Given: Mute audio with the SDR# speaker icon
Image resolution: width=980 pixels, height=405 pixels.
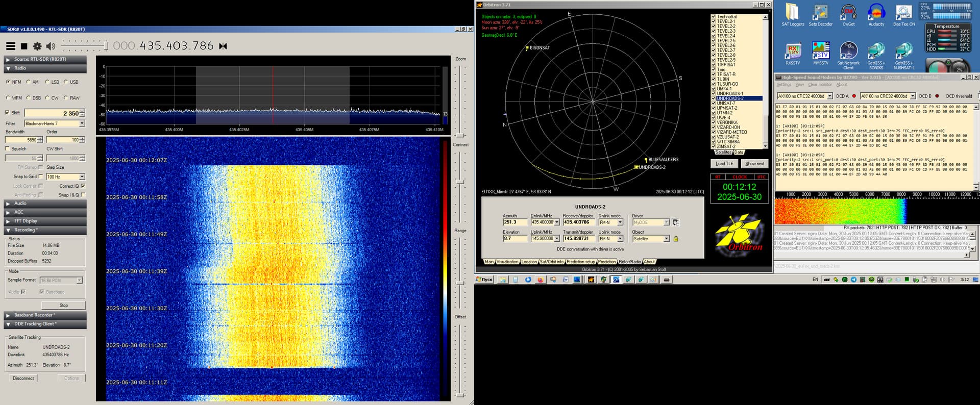Looking at the screenshot, I should (51, 46).
